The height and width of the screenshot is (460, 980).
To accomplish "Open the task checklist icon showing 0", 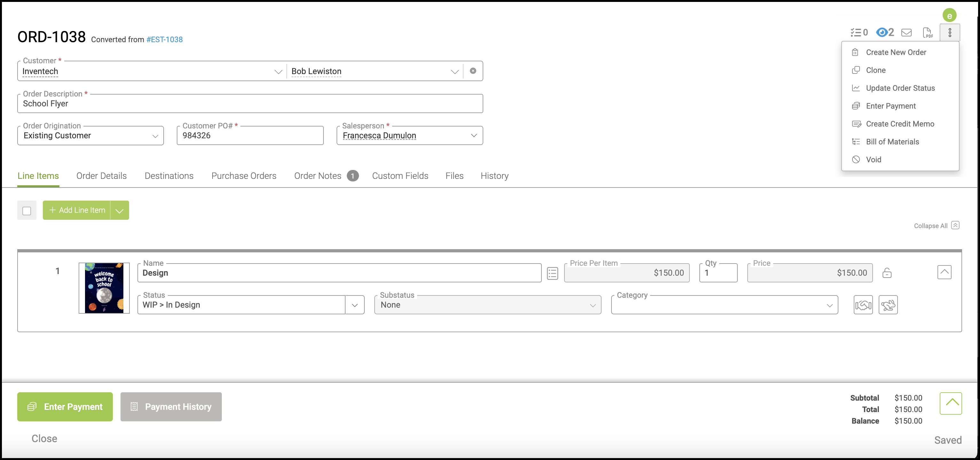I will click(x=859, y=33).
